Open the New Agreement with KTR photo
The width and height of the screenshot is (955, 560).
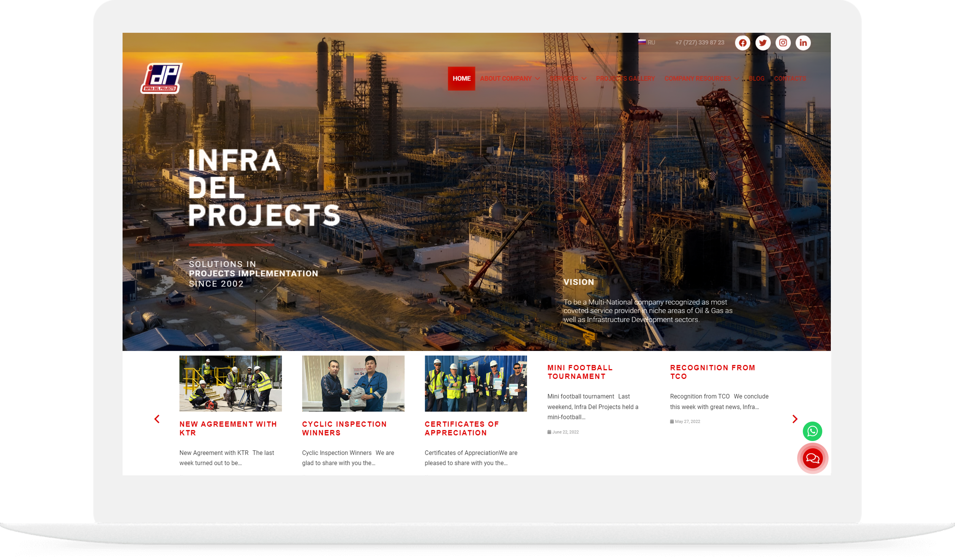(x=230, y=383)
